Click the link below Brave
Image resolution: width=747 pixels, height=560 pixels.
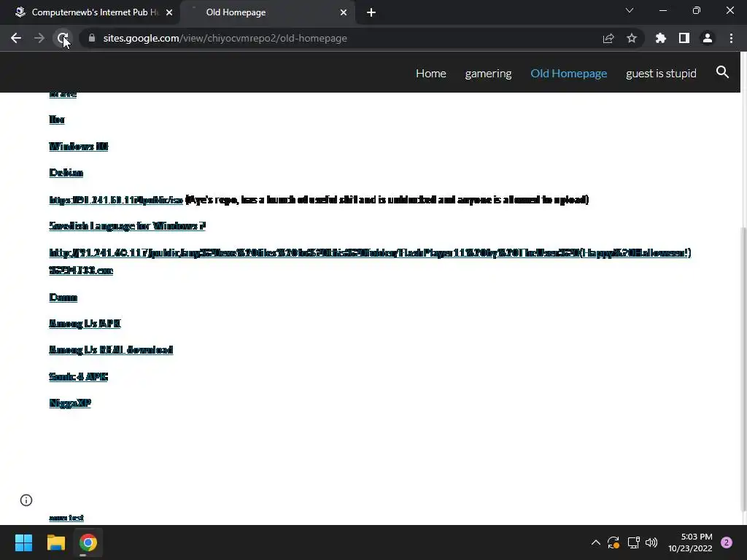(x=57, y=120)
